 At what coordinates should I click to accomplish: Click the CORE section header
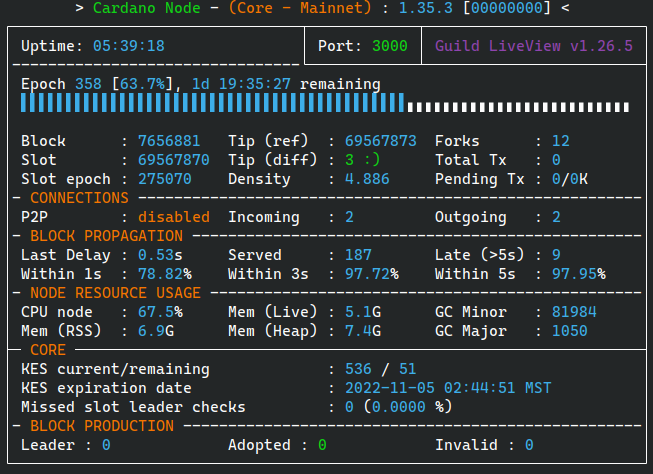48,350
